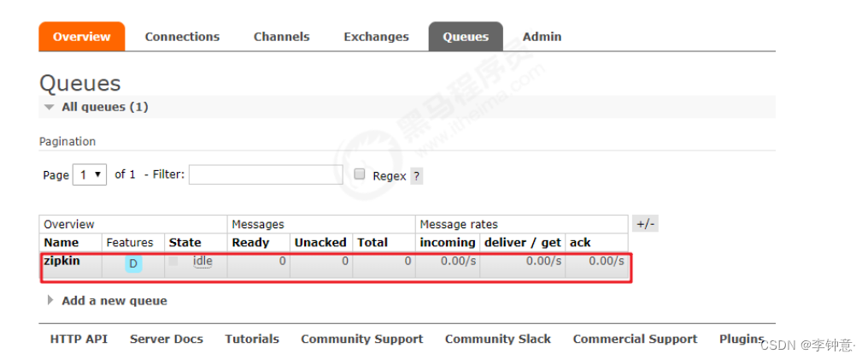Open column selector with +/- button
This screenshot has height=360, width=868.
[645, 224]
